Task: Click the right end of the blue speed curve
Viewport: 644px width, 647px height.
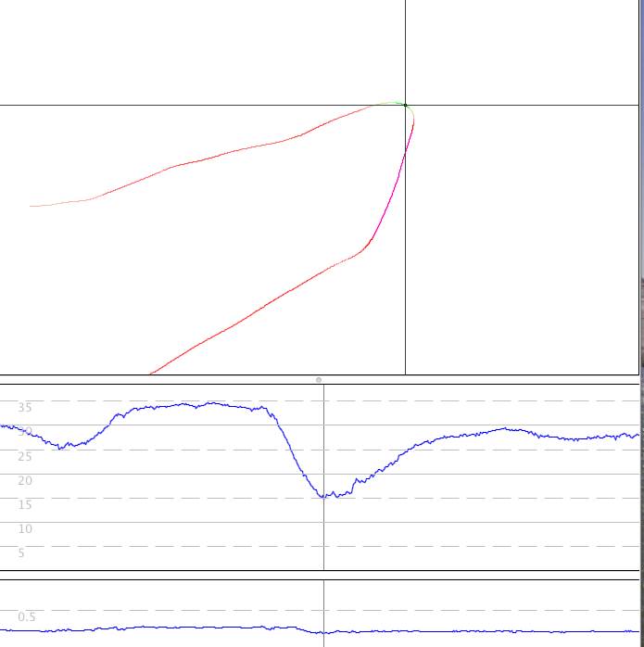Action: 636,435
